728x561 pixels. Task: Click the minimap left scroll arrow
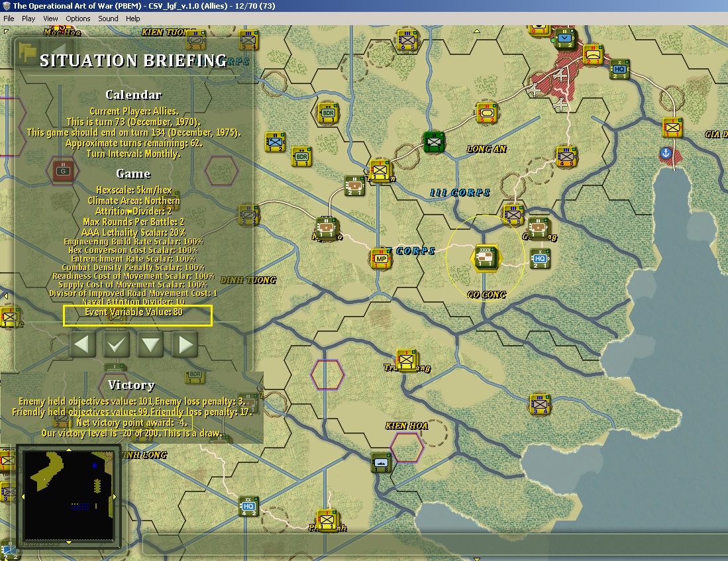[23, 497]
